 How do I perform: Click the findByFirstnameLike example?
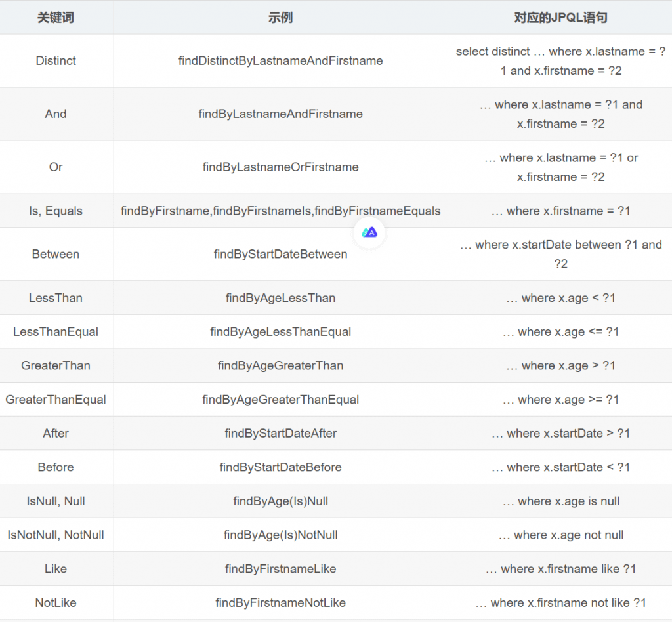point(280,569)
